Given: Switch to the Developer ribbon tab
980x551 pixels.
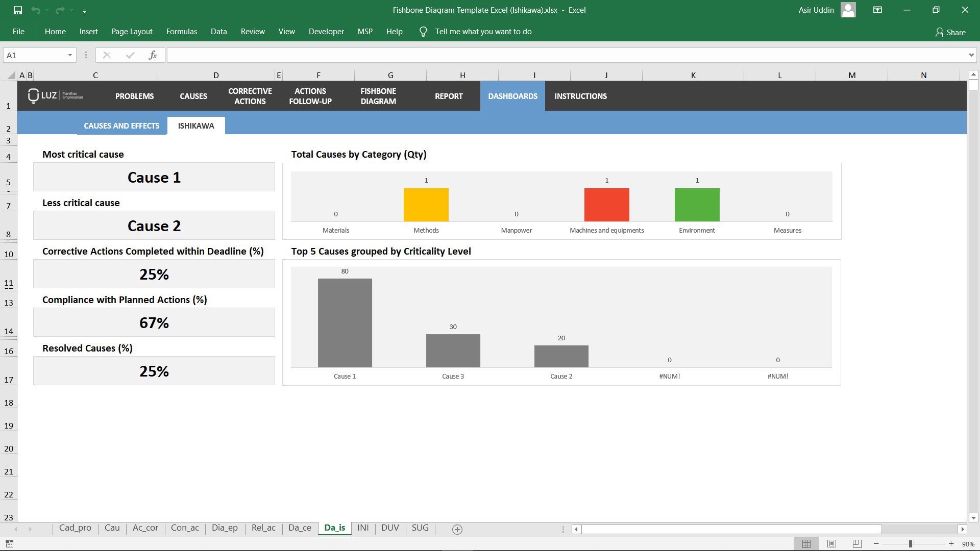Looking at the screenshot, I should [x=326, y=31].
